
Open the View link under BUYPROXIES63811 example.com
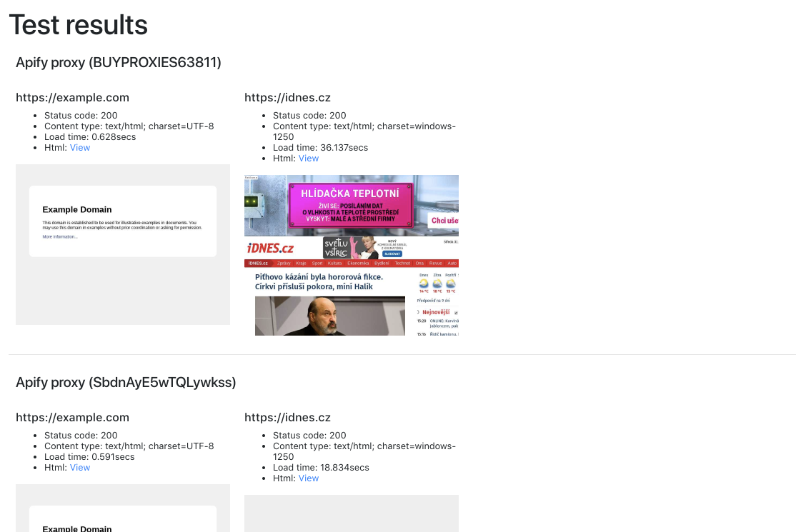(x=80, y=148)
